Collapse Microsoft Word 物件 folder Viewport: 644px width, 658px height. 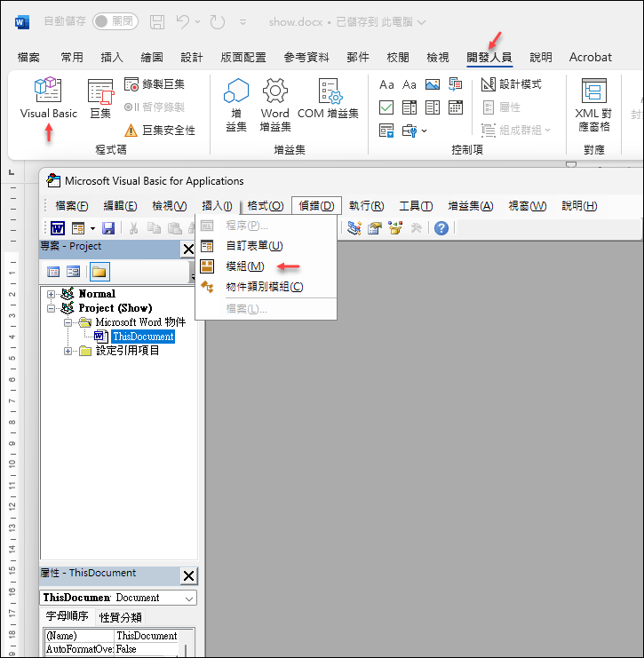tap(68, 322)
